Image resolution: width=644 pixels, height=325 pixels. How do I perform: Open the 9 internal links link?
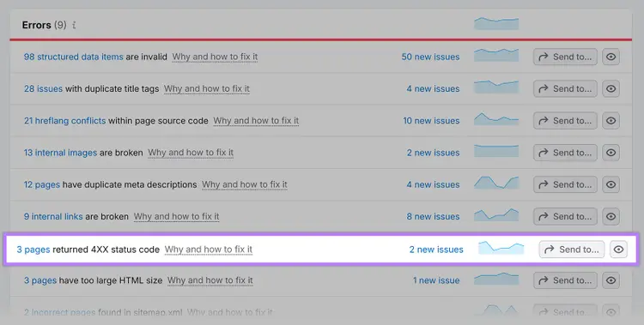(x=53, y=216)
